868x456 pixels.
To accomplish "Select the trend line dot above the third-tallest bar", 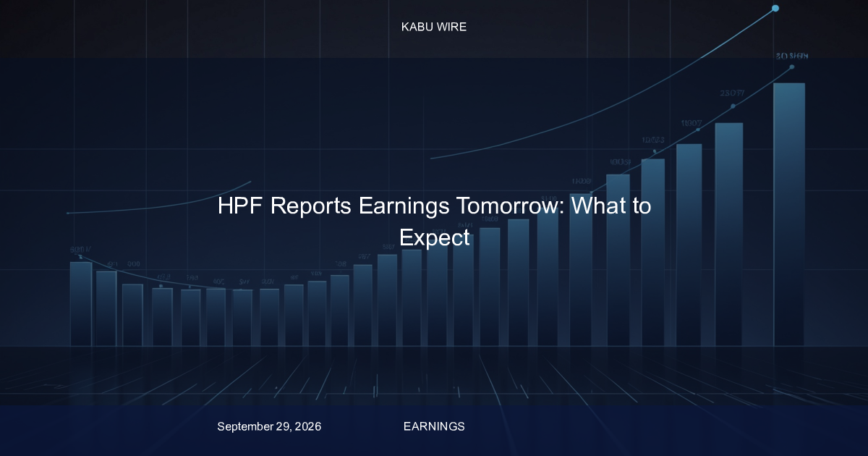I will (698, 130).
